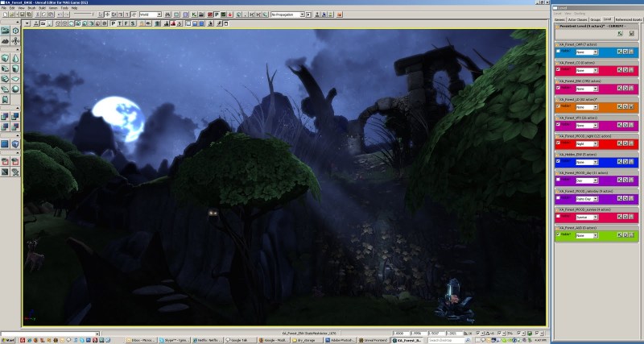The width and height of the screenshot is (644, 344).
Task: Click the Add Volume icon in toolbox
Action: pos(15,144)
